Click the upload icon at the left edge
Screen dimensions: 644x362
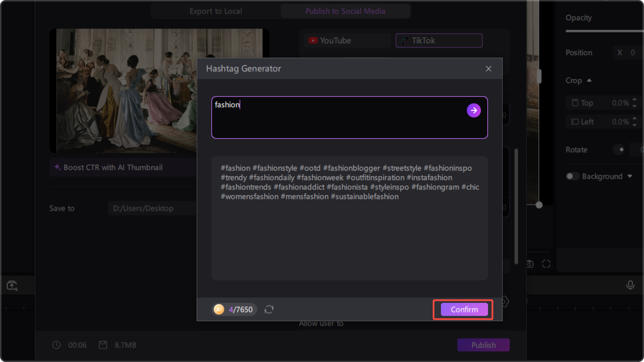tap(12, 285)
